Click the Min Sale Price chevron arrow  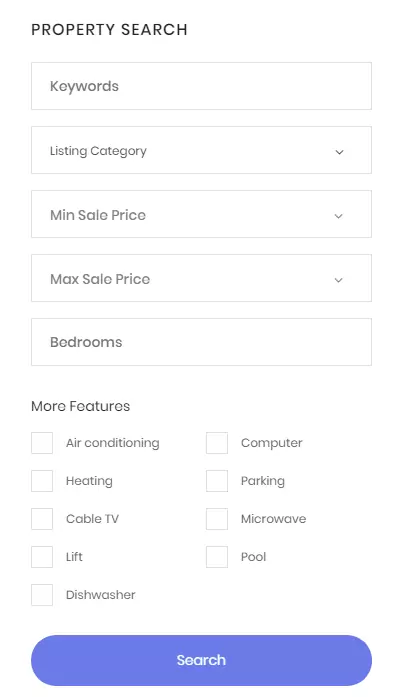[339, 216]
